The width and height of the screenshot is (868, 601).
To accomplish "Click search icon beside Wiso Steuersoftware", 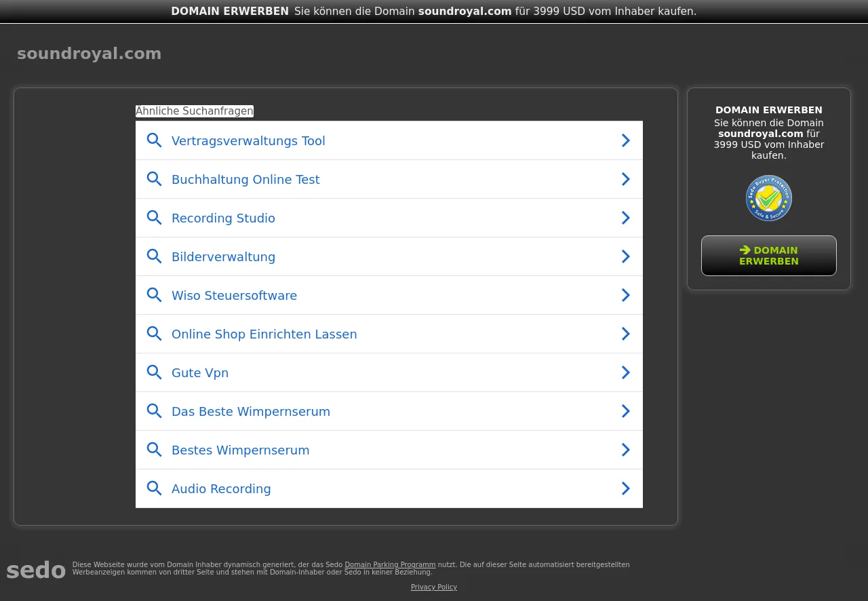I will click(155, 295).
